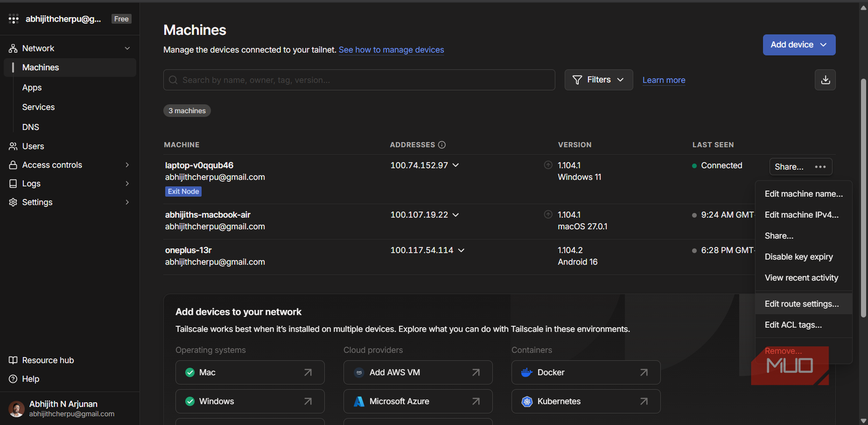Click the Help question mark icon

13,379
